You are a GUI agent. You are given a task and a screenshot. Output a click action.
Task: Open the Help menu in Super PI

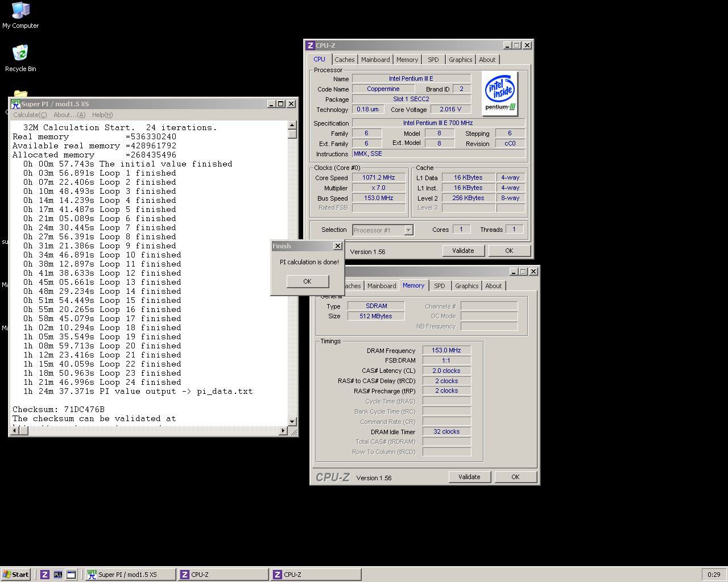click(102, 115)
